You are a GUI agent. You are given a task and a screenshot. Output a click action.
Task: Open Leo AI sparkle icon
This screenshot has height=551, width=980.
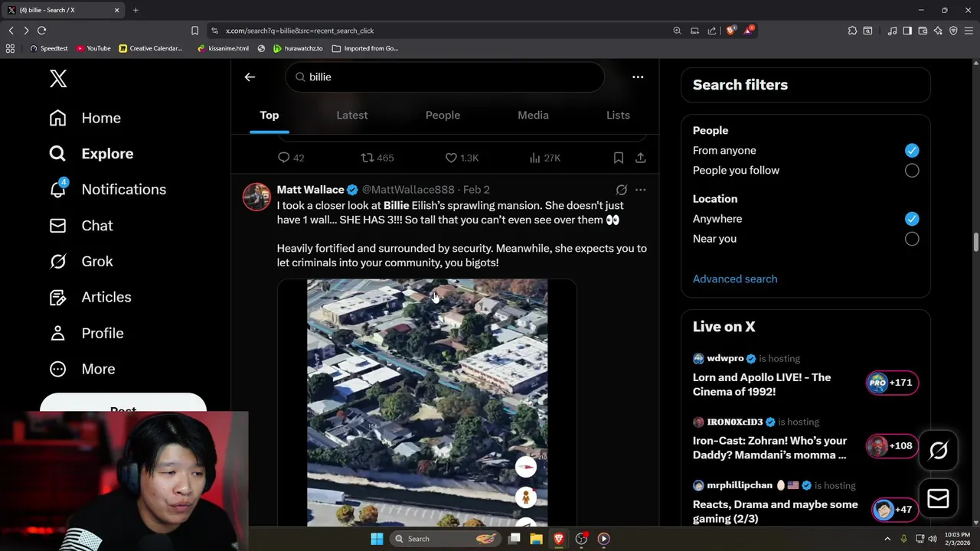coord(938,31)
